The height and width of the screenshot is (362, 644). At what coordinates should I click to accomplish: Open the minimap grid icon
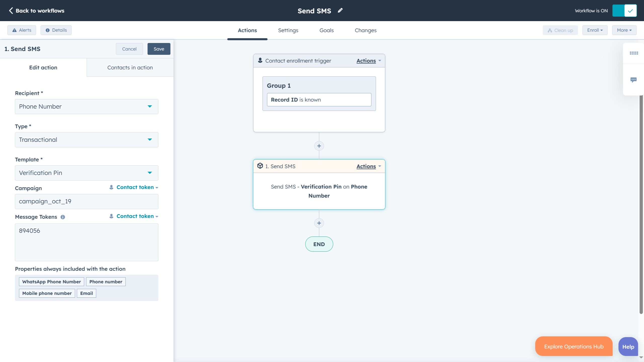click(633, 53)
